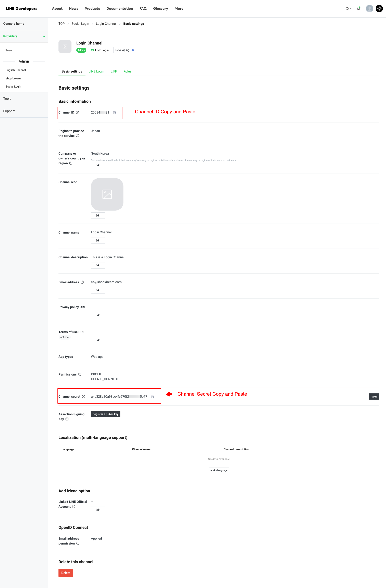Copy the Channel ID value

114,113
